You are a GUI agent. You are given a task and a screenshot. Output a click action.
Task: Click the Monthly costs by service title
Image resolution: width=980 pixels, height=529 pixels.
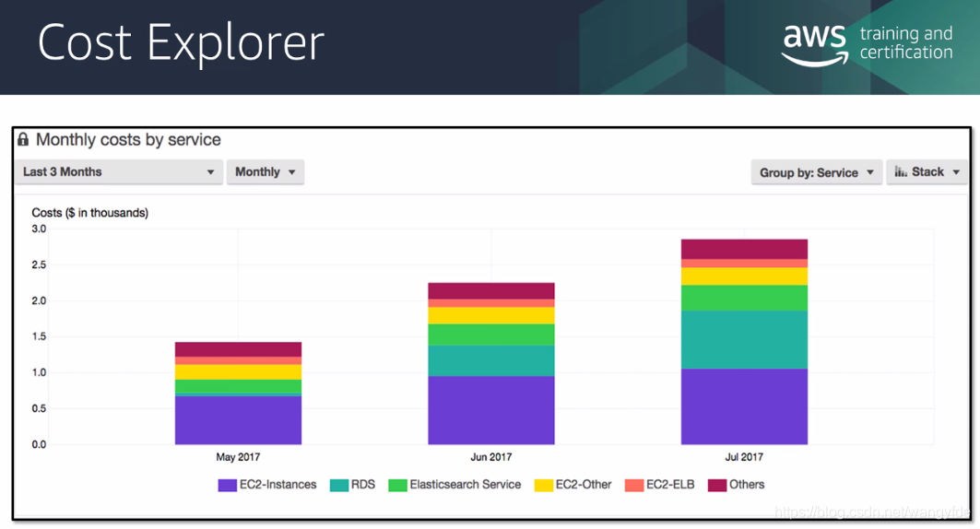(x=128, y=139)
